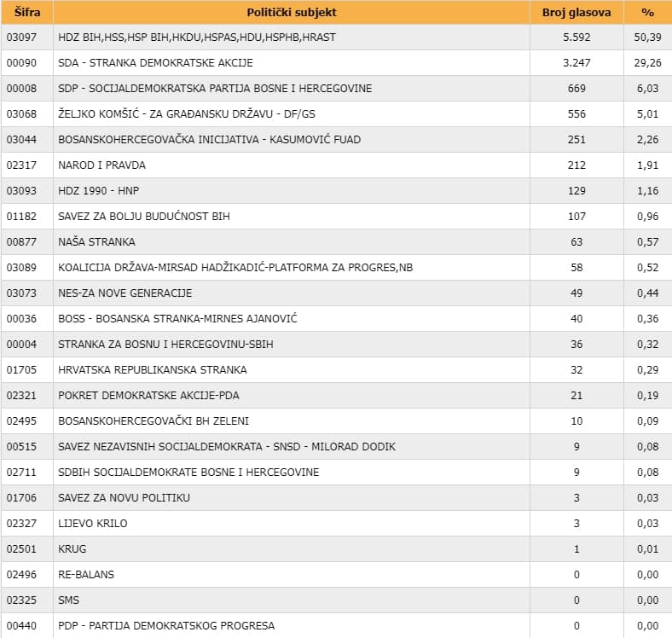Select Hrvatska Republikanska Stranka row
The image size is (672, 638).
click(152, 370)
